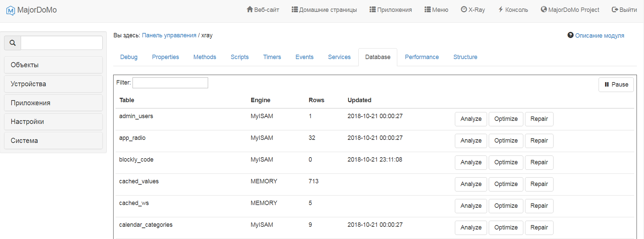
Task: Click the MajorDoMo logo icon
Action: pyautogui.click(x=11, y=11)
